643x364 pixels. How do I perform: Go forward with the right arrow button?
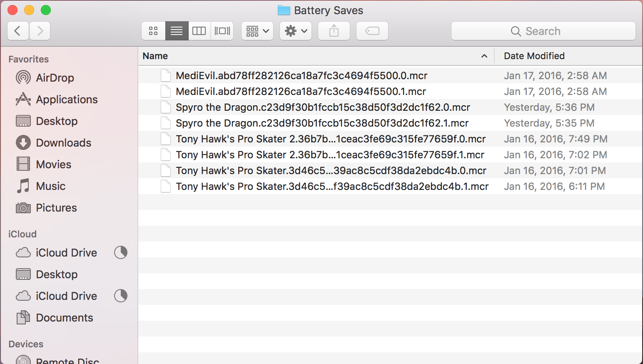[x=40, y=31]
